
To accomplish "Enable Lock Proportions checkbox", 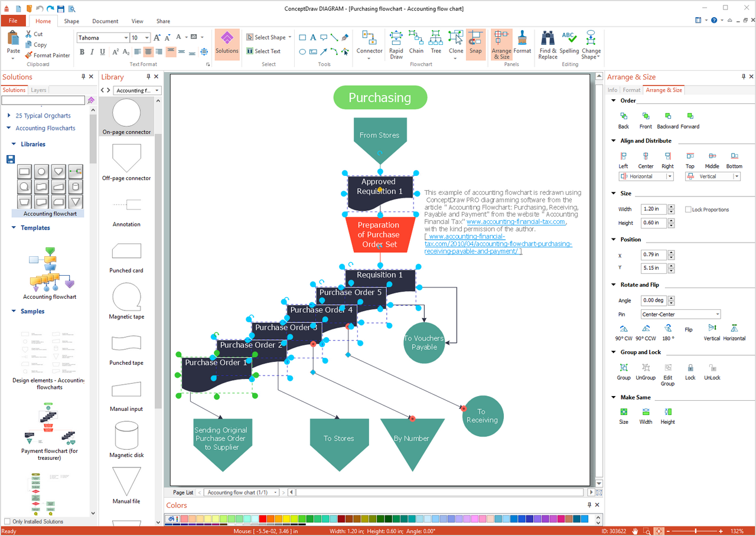I will [x=688, y=210].
